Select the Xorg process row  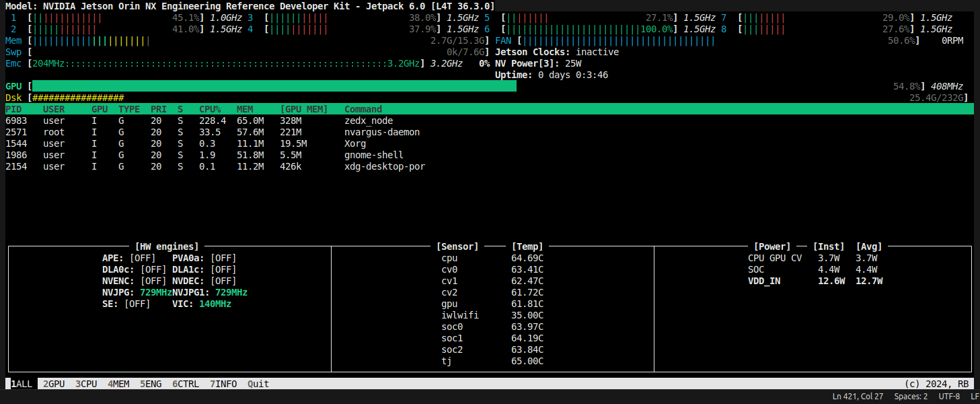(x=490, y=143)
